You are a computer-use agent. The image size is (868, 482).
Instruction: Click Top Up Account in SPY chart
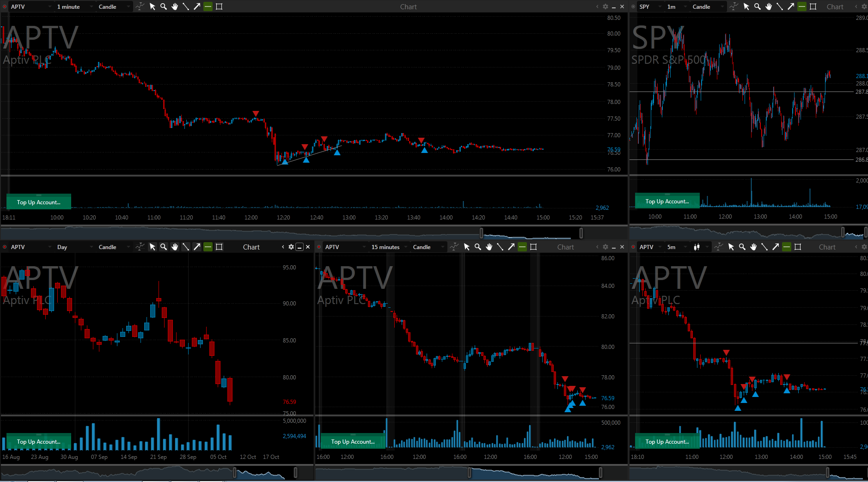pos(667,201)
